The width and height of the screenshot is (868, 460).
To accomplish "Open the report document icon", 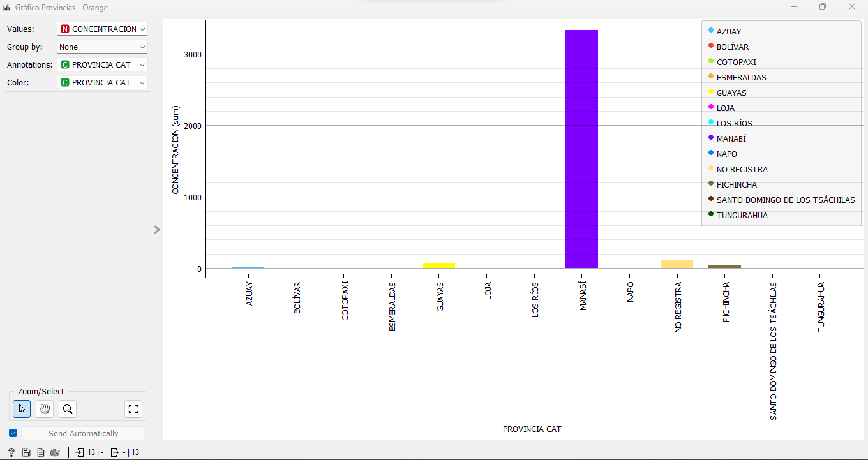I will tap(40, 452).
